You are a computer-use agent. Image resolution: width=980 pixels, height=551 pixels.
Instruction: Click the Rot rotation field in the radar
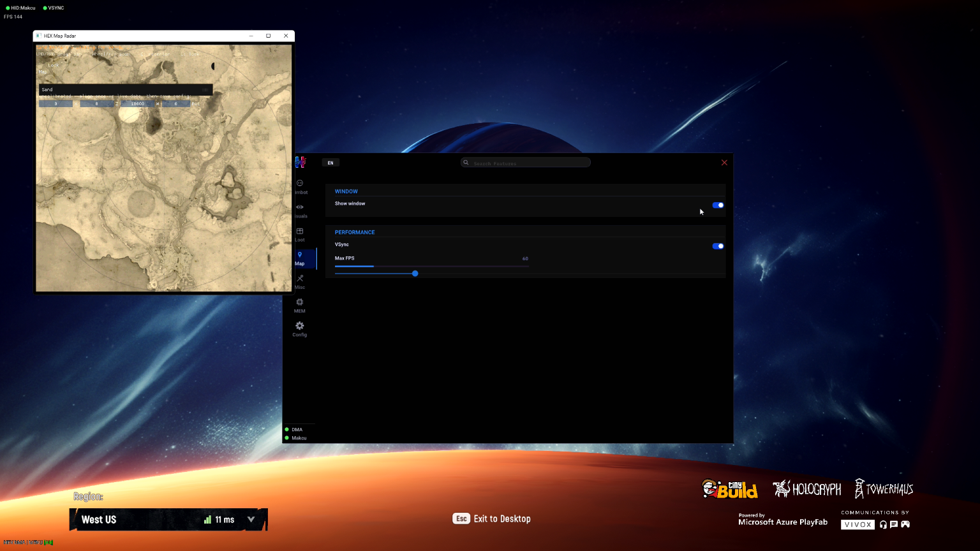[176, 104]
